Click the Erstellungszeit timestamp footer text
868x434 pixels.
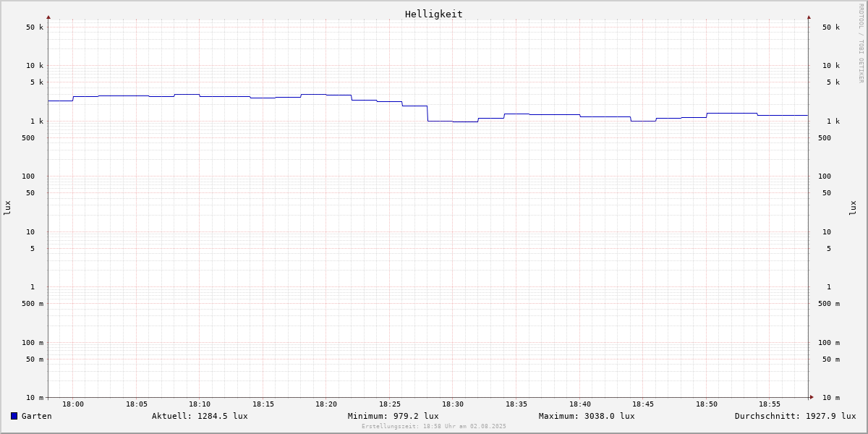[434, 427]
